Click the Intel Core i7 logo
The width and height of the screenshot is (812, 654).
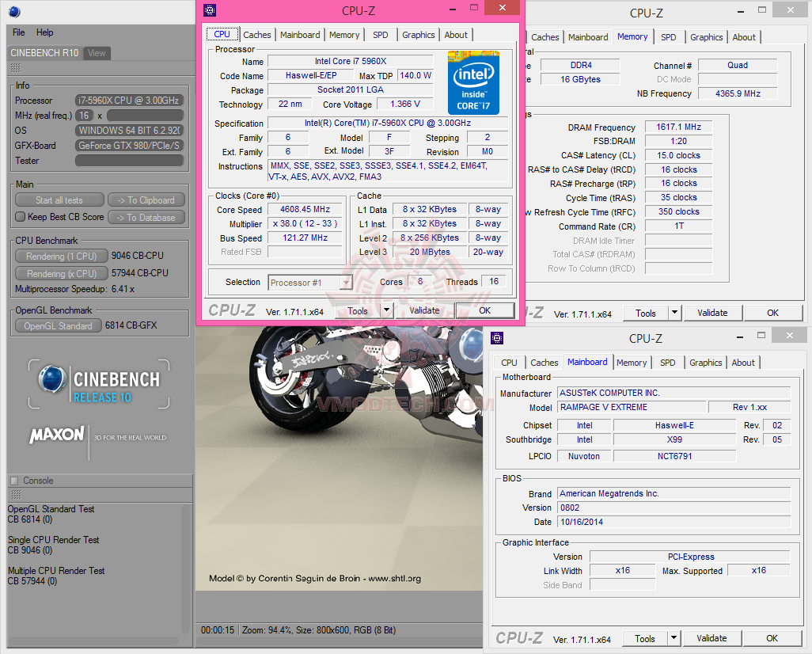click(x=473, y=83)
